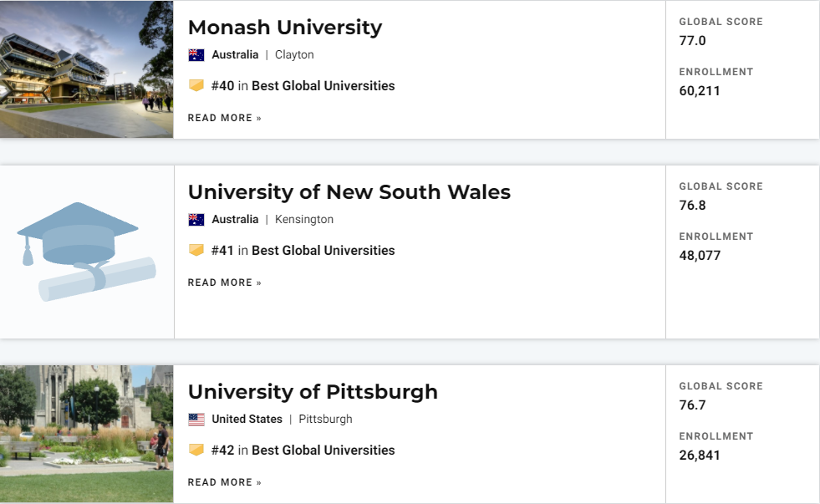The height and width of the screenshot is (504, 820).
Task: Click the ranking badge icon next to #40
Action: [x=196, y=85]
